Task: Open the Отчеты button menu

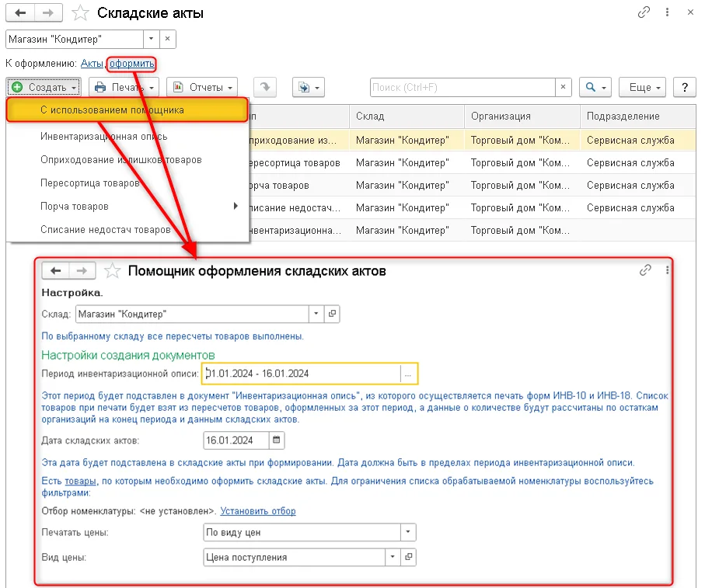Action: click(202, 87)
